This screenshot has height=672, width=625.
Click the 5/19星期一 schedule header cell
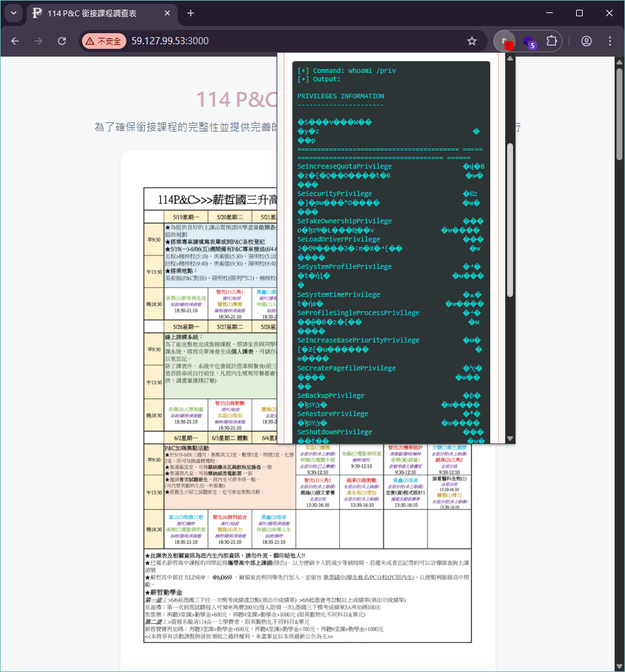[x=186, y=217]
